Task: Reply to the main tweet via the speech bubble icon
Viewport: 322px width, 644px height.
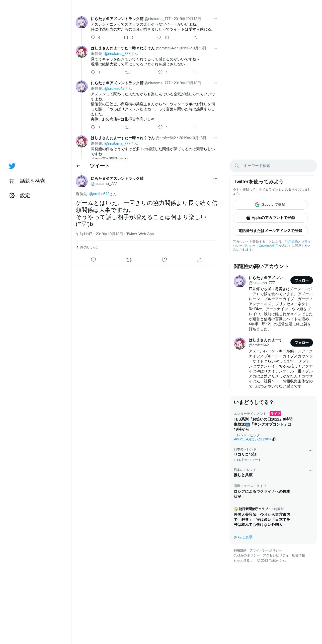Action: (x=93, y=260)
